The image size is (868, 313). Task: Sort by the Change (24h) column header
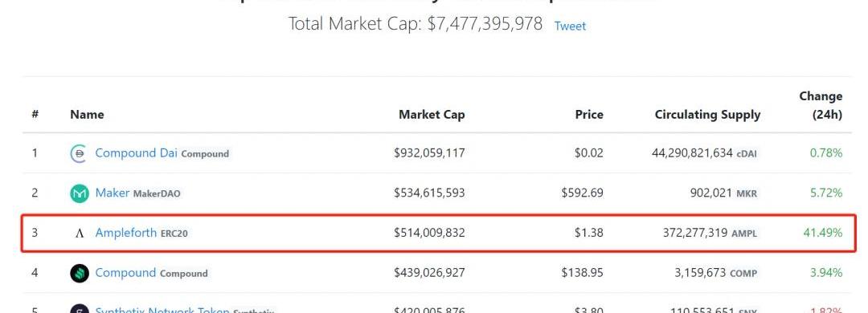[x=821, y=105]
